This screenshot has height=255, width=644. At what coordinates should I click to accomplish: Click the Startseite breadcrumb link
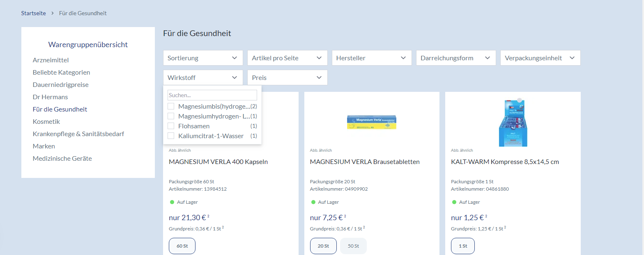tap(33, 13)
